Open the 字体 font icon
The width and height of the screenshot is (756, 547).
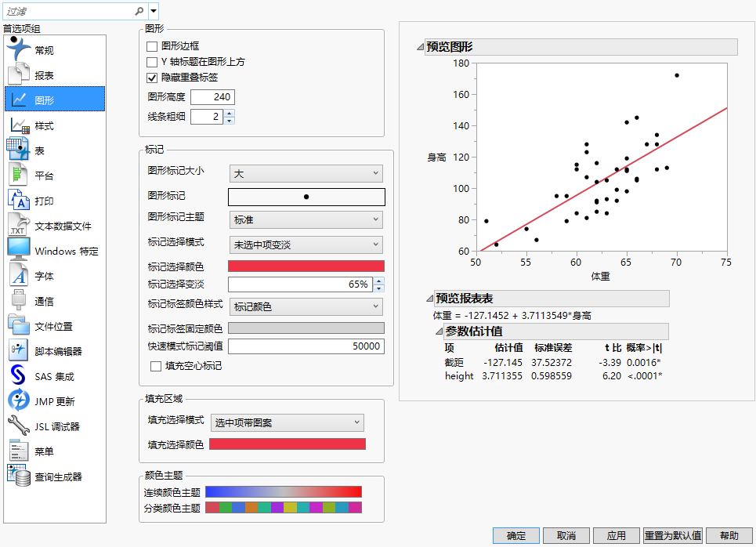point(18,275)
